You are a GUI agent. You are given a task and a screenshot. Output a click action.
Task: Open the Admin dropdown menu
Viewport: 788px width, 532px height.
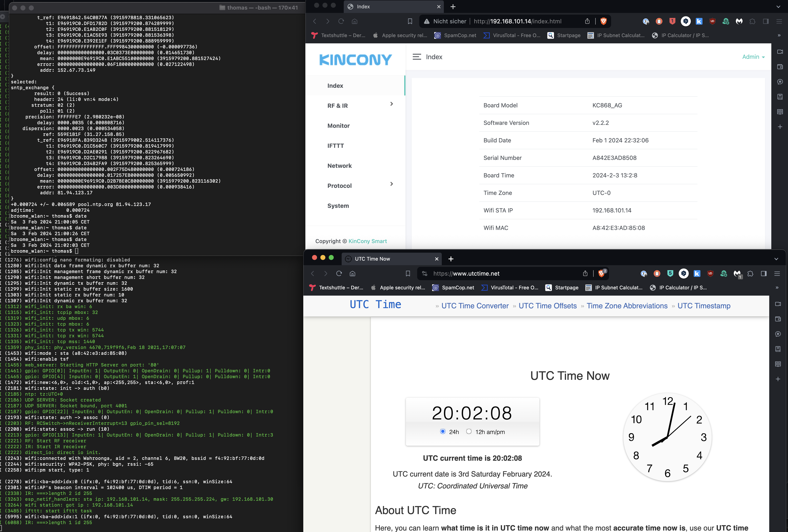(x=753, y=57)
